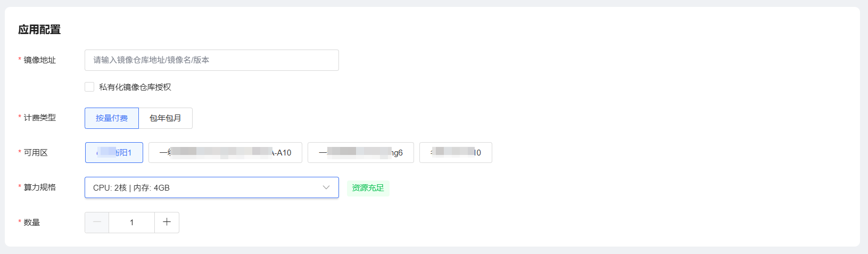This screenshot has width=868, height=254.
Task: Focus the 镜像地址 image address input
Action: click(x=211, y=60)
